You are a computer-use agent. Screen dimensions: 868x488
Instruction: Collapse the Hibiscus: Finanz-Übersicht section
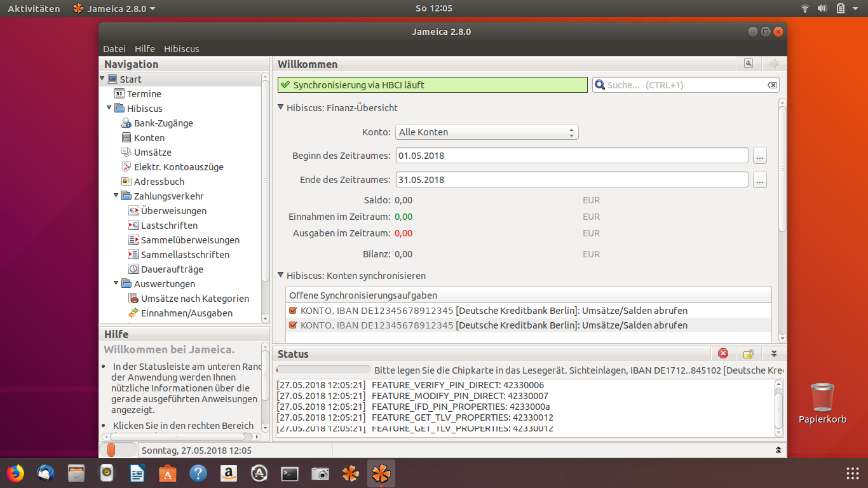click(x=281, y=108)
